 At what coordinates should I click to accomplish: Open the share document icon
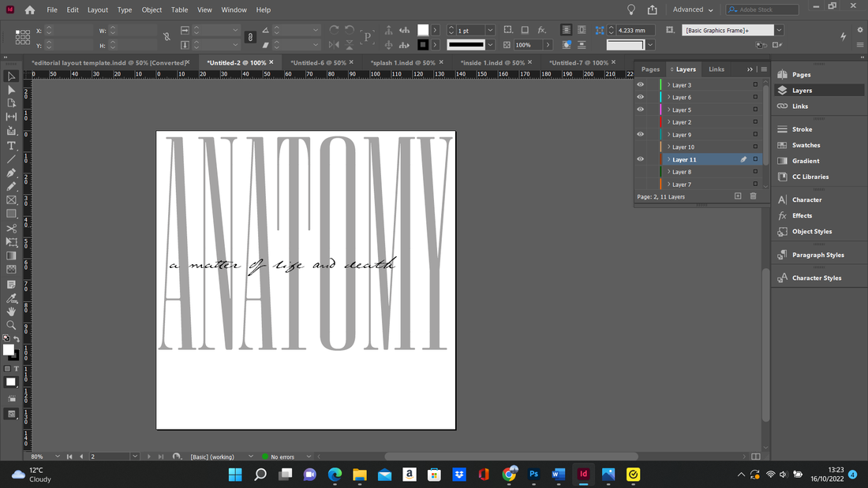653,9
